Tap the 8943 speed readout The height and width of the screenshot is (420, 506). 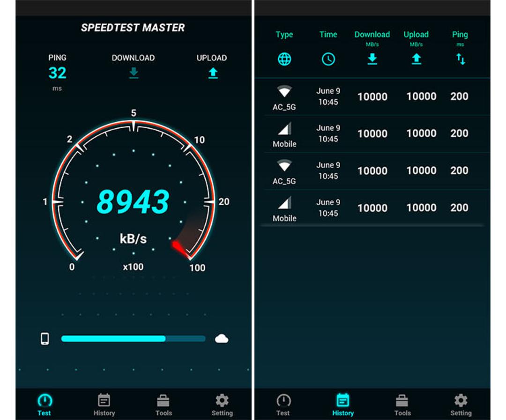click(x=133, y=202)
